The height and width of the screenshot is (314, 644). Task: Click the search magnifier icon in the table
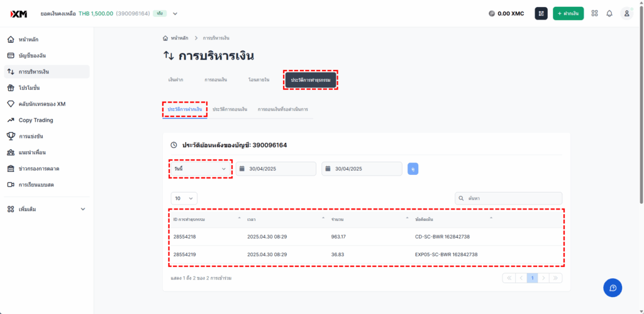coord(462,198)
